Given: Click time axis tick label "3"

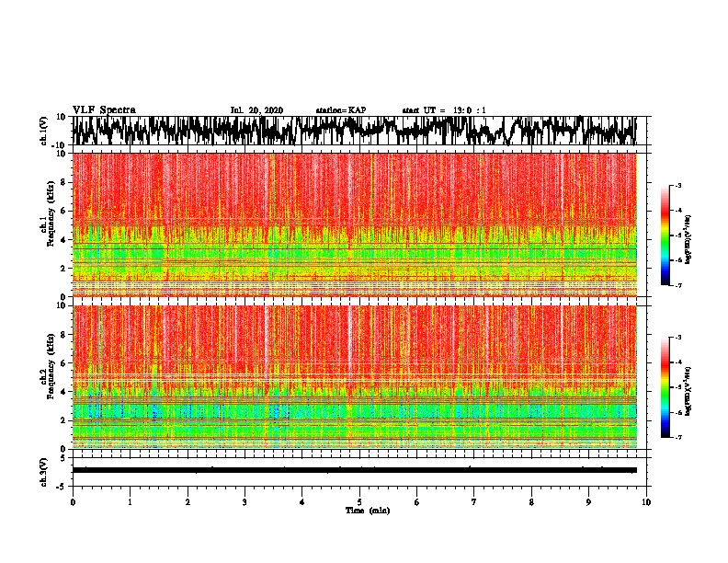Looking at the screenshot, I should 245,502.
